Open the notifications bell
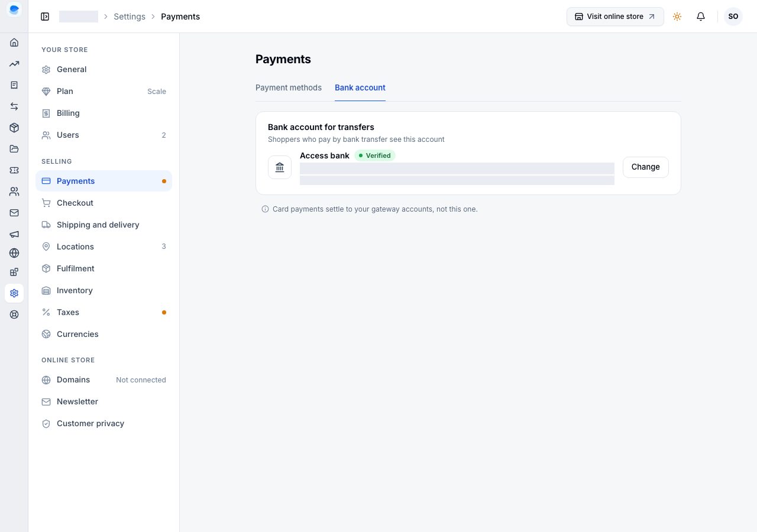Screen dimensions: 757x532 coord(701,17)
